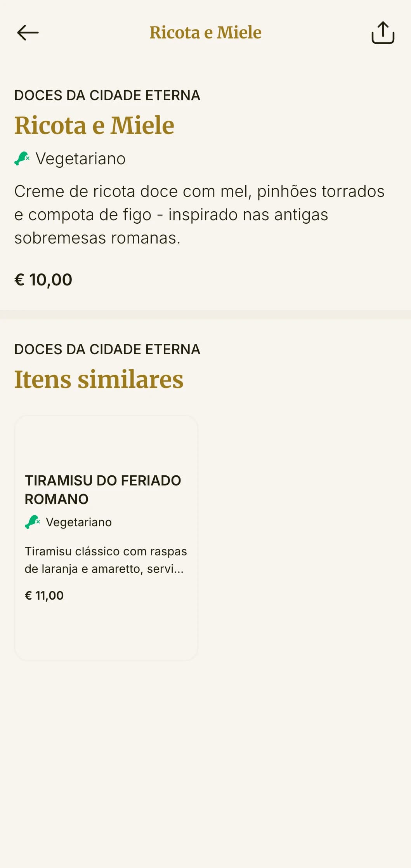Click the ricota cream description paragraph
This screenshot has width=411, height=868.
pos(199,214)
